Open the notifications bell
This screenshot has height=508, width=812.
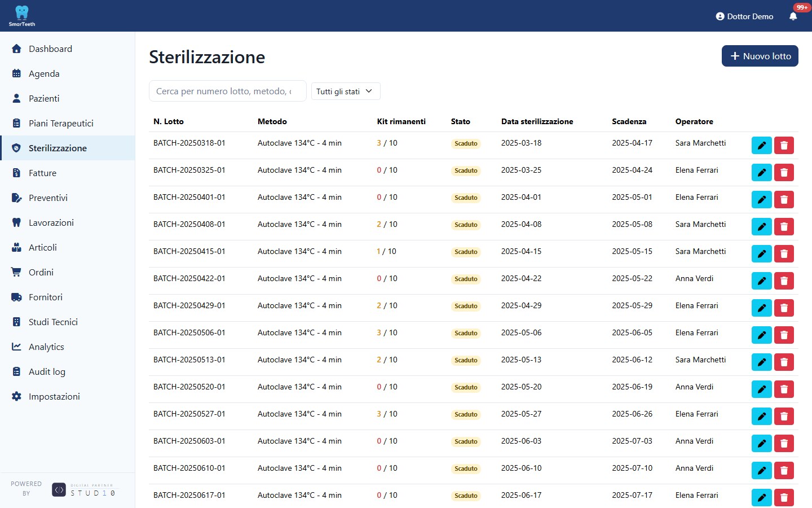click(793, 16)
